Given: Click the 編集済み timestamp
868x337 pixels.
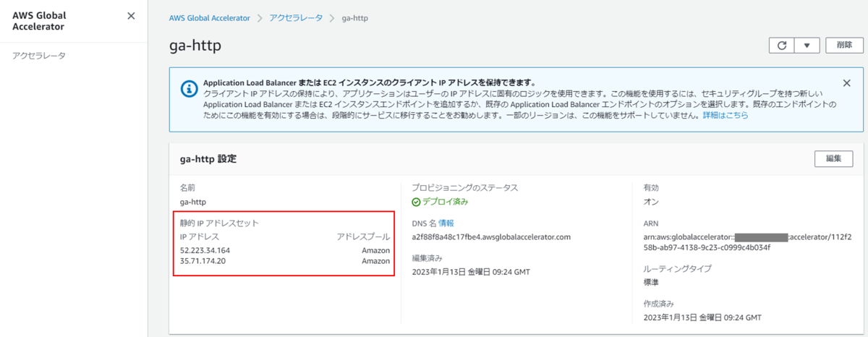Looking at the screenshot, I should click(470, 271).
